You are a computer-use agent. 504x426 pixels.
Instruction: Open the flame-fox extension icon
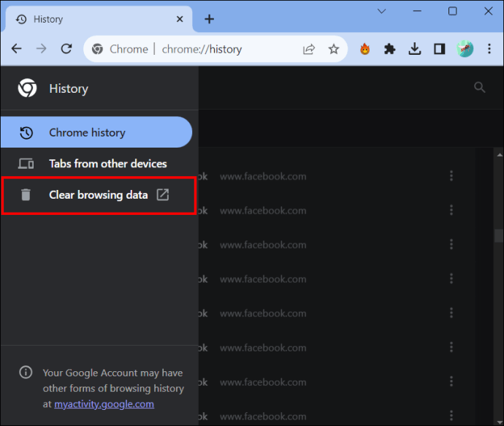coord(364,49)
